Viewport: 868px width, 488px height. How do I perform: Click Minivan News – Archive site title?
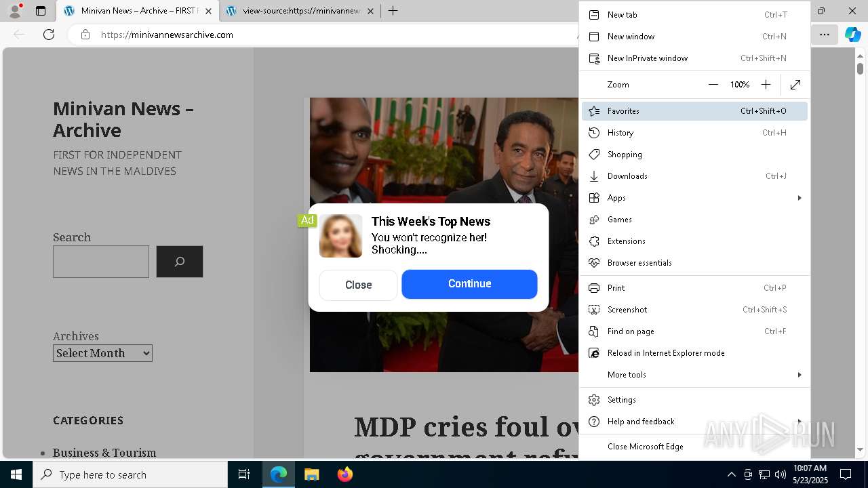point(123,119)
